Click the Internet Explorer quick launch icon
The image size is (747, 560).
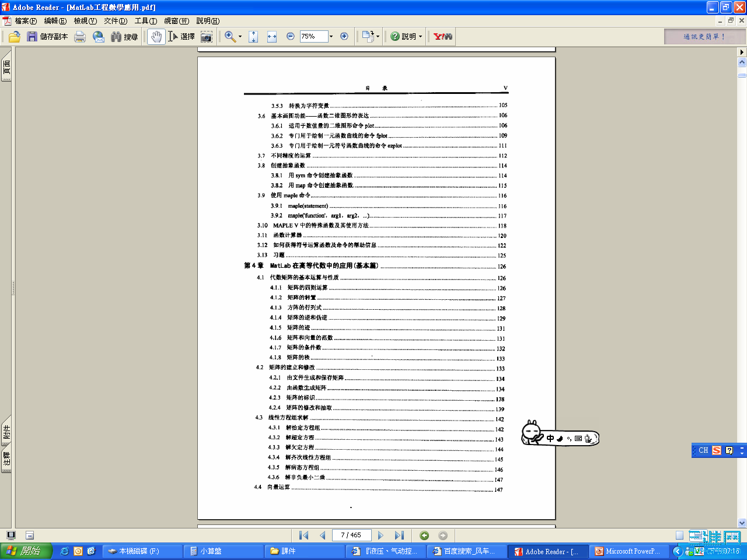[x=64, y=551]
